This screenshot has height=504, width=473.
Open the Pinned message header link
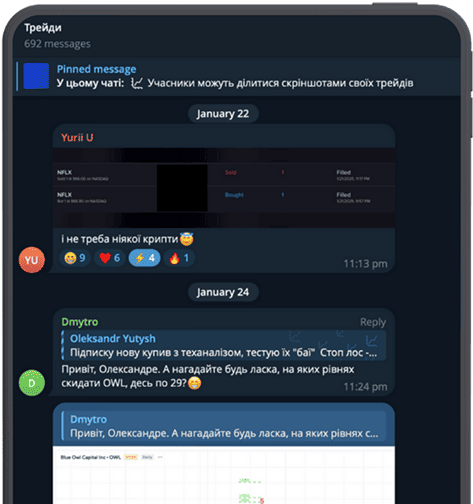point(96,69)
